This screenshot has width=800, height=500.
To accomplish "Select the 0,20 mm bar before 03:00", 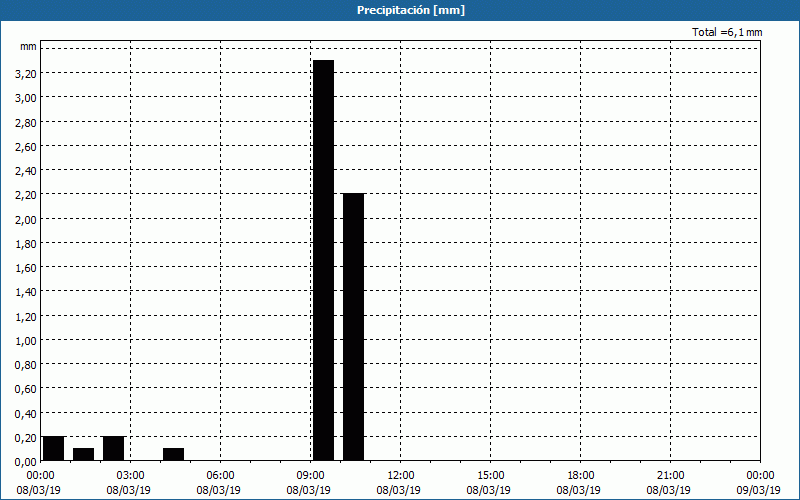I will coord(113,448).
